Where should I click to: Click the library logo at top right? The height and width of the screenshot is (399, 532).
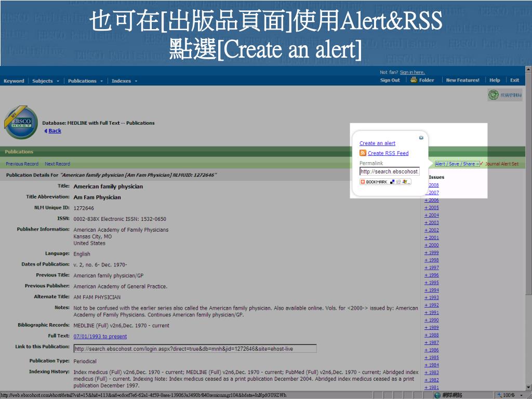(505, 95)
